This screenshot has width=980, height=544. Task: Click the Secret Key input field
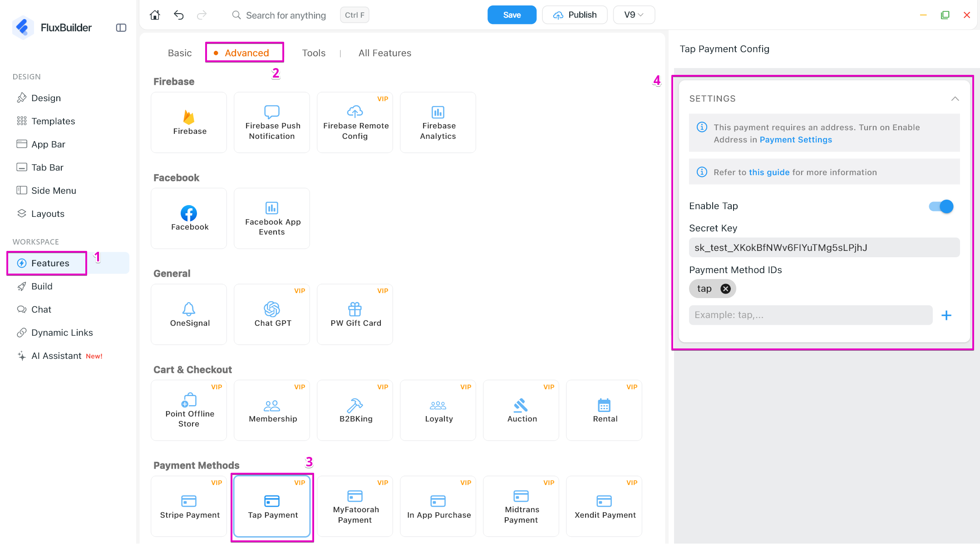point(824,248)
